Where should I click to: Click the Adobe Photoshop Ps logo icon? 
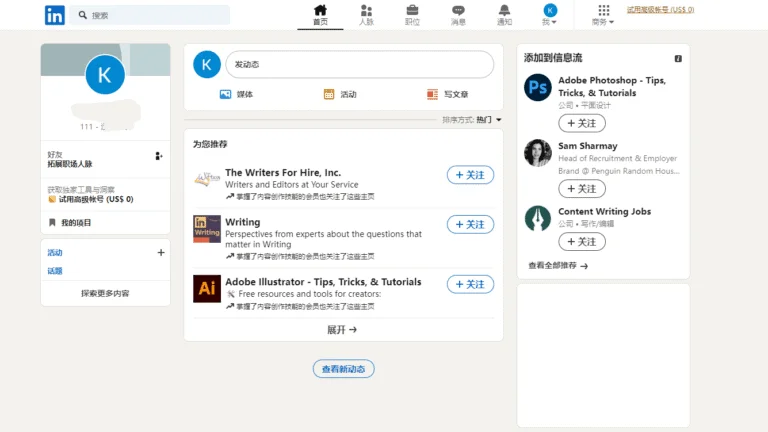point(538,87)
